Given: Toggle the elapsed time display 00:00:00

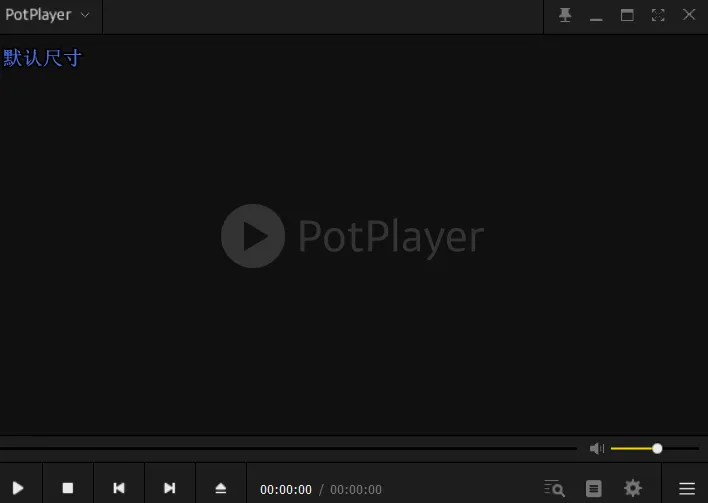Looking at the screenshot, I should click(286, 489).
